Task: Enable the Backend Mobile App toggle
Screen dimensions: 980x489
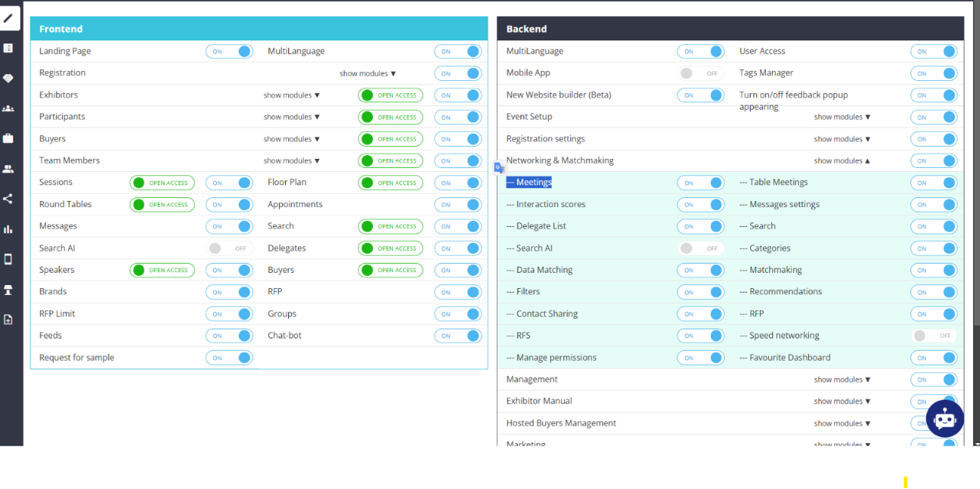Action: tap(700, 73)
